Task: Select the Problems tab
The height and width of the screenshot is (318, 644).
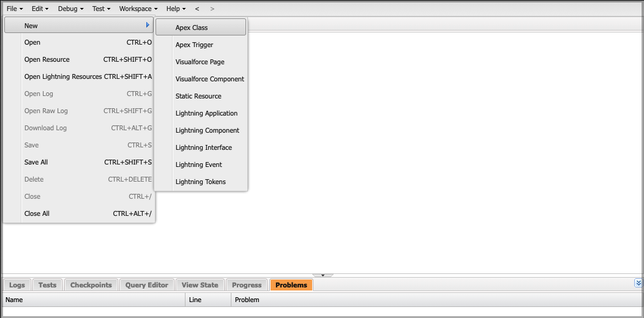Action: tap(291, 285)
